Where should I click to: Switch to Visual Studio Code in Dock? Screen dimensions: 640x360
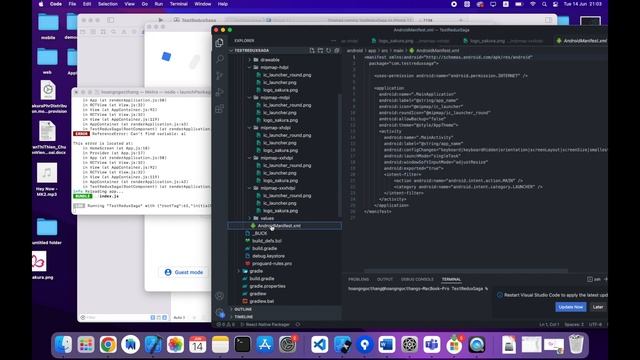320,345
